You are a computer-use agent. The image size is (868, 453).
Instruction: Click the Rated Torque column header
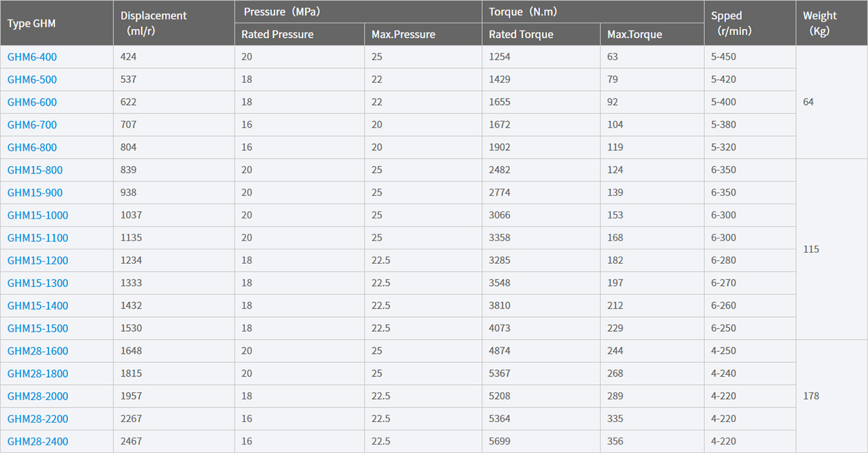521,34
